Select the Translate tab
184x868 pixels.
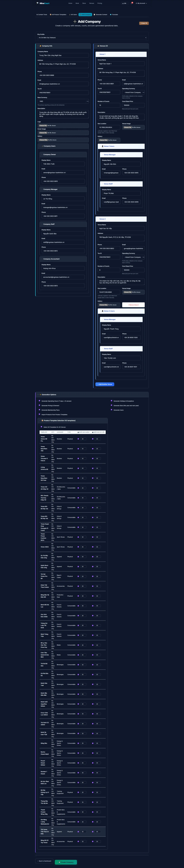coord(114,15)
